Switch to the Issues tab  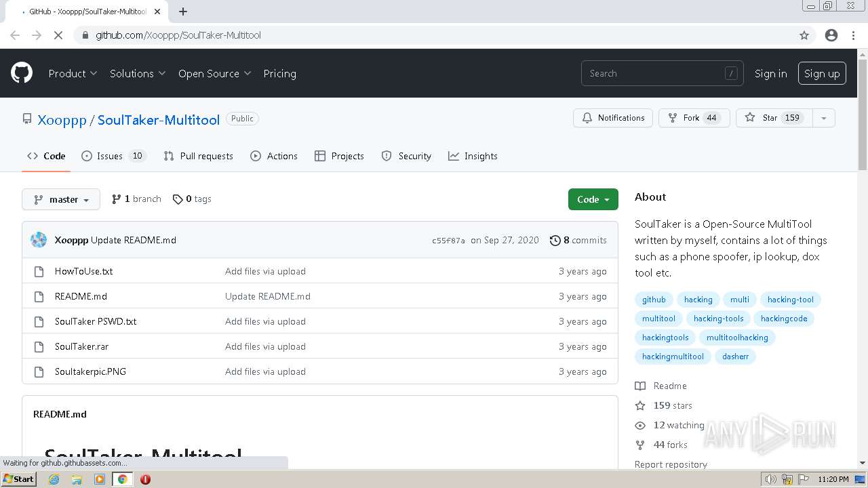tap(113, 156)
